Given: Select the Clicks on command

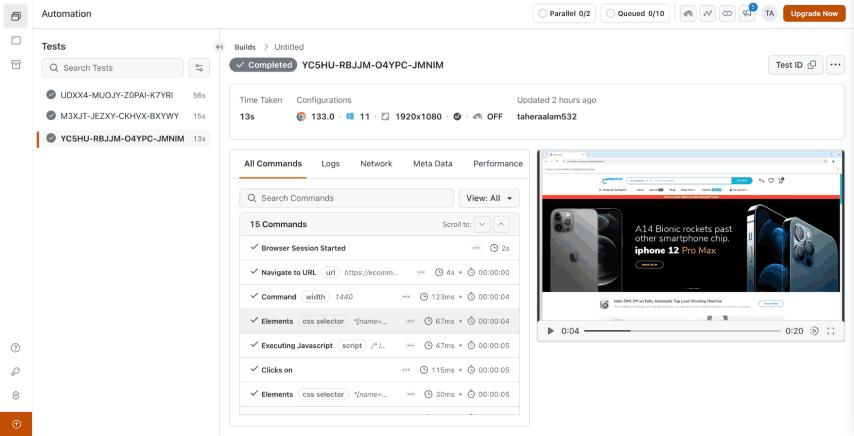Looking at the screenshot, I should pyautogui.click(x=380, y=370).
